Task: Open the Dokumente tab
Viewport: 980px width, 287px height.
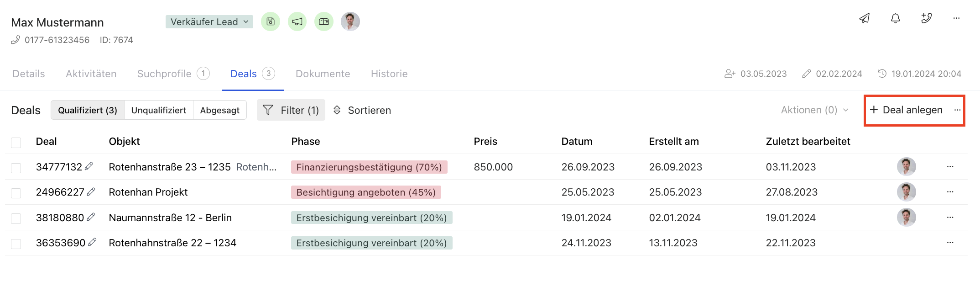Action: click(323, 74)
